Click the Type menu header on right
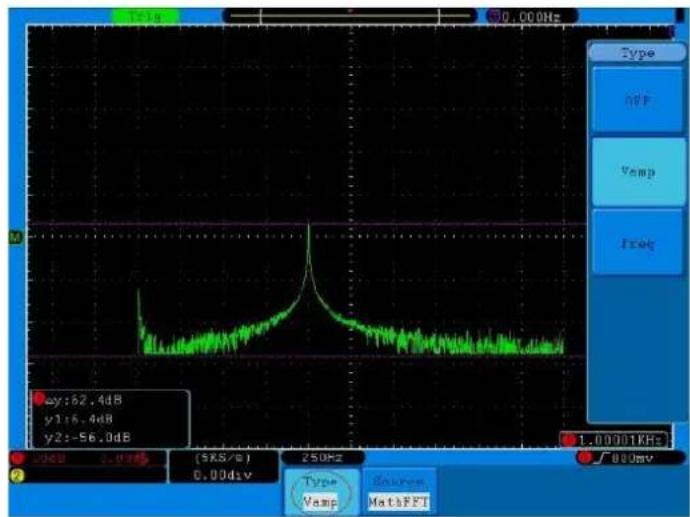The image size is (690, 517). point(637,53)
